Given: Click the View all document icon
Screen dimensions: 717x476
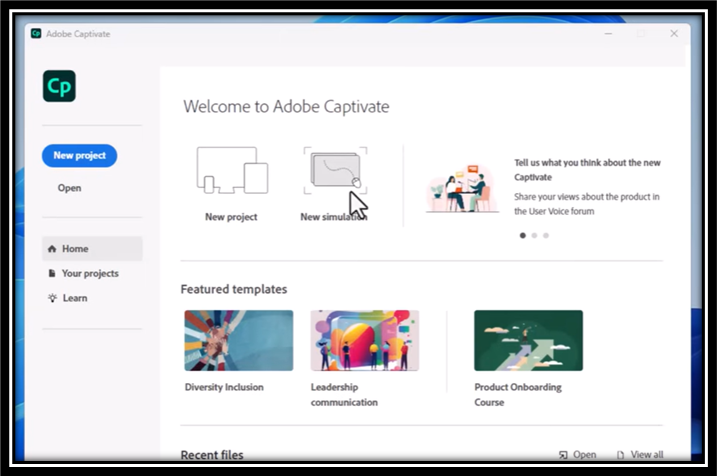Looking at the screenshot, I should 621,455.
